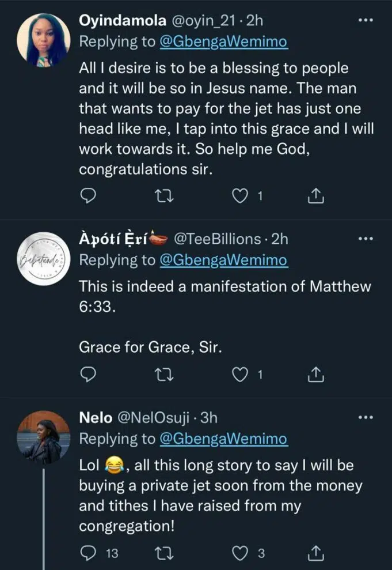
Task: Open more options on Oyindamola's tweet
Action: pos(365,20)
